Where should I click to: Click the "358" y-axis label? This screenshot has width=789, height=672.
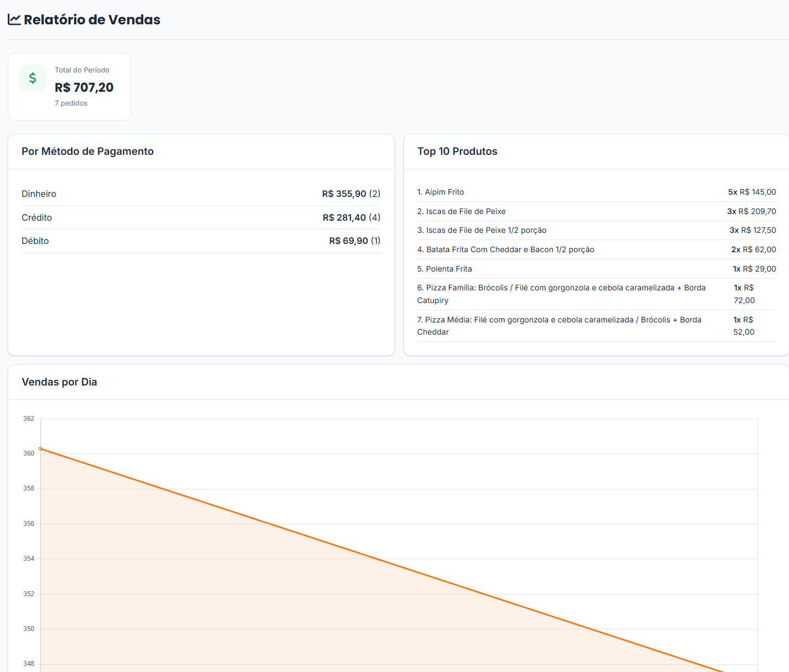coord(29,489)
